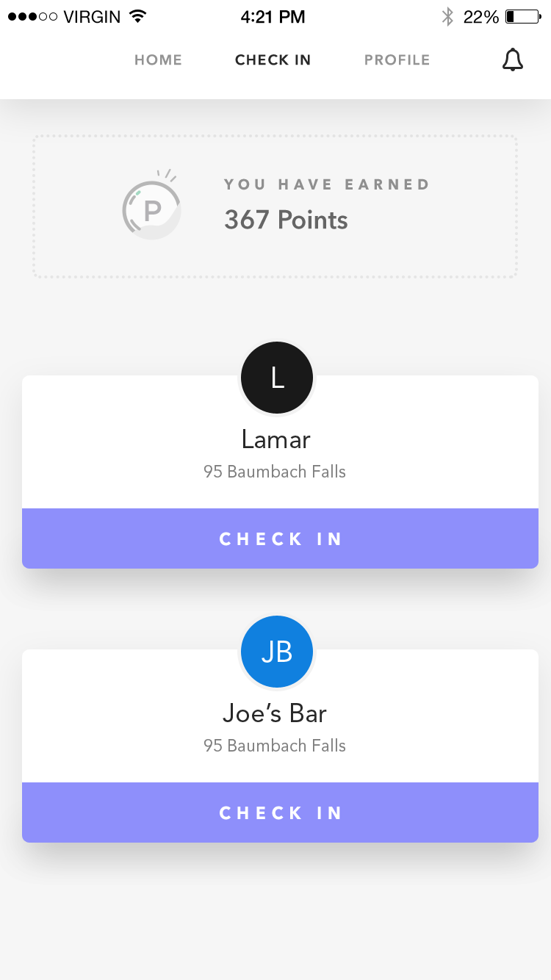
Task: Tap the Lamar avatar circle
Action: coord(277,378)
